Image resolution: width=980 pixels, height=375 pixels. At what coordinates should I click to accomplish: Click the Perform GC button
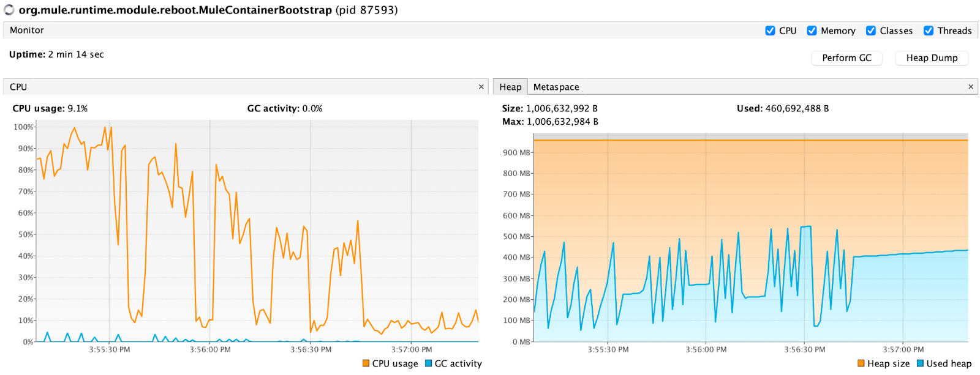click(x=846, y=58)
